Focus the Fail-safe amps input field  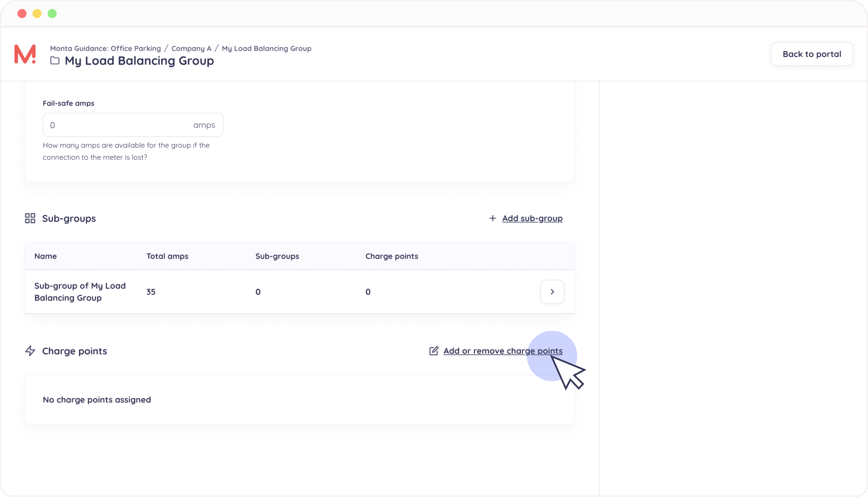(133, 125)
